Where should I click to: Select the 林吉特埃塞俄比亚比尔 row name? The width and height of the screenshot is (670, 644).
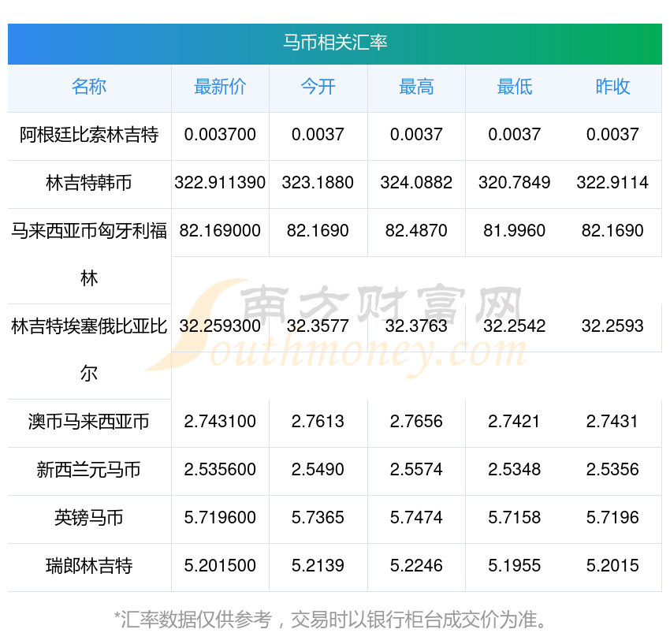pos(89,351)
